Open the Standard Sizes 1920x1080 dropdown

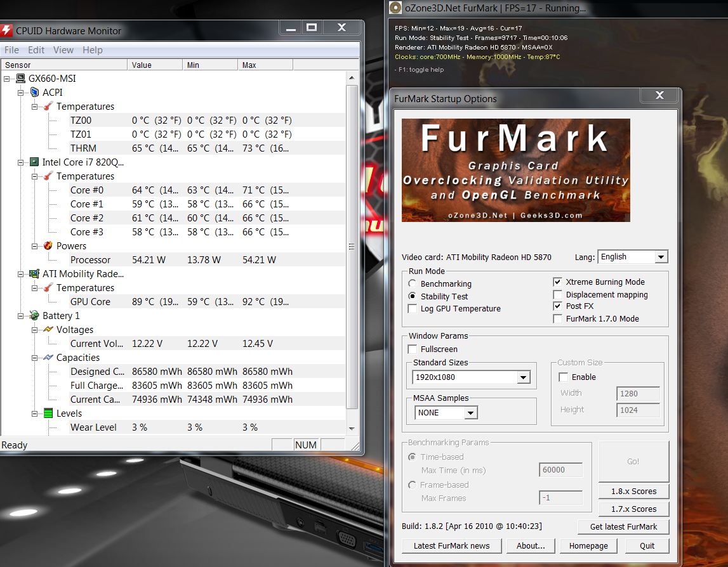[x=523, y=377]
